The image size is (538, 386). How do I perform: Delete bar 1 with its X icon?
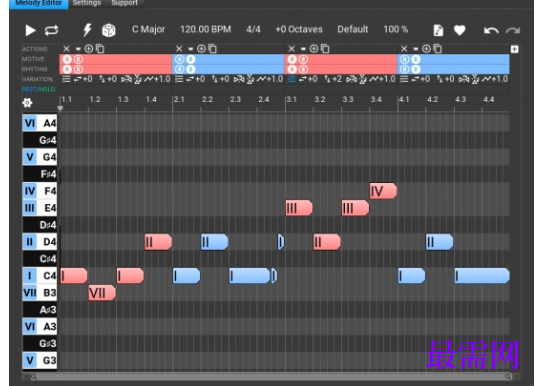(x=67, y=49)
